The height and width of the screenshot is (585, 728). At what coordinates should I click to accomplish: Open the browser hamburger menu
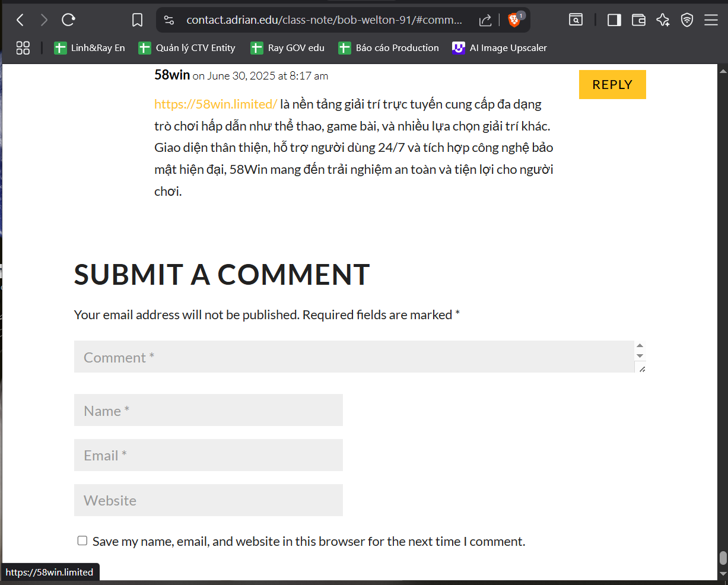point(711,20)
